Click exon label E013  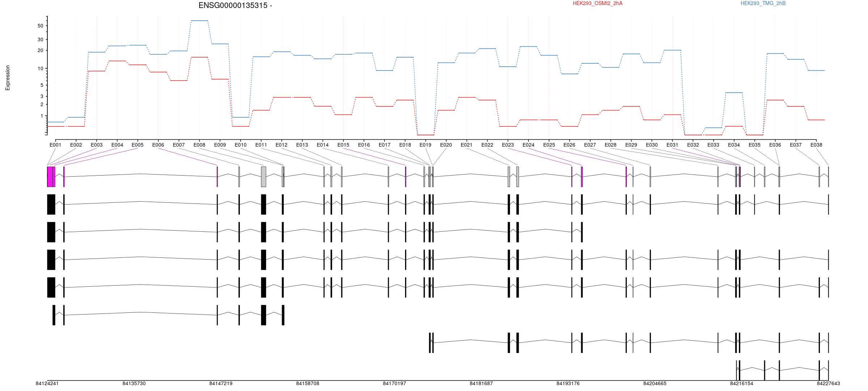tap(302, 145)
